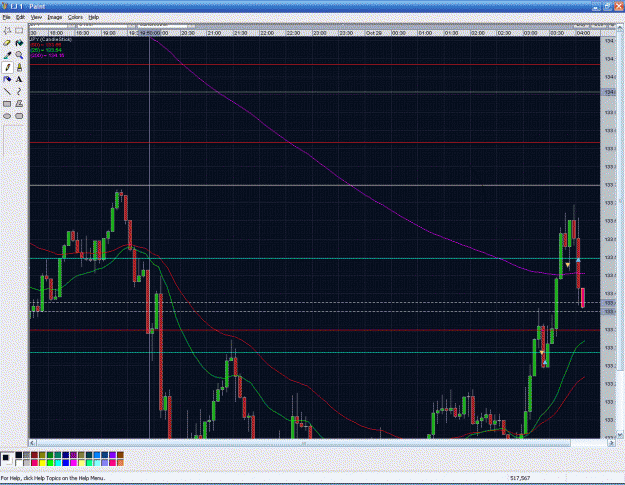Screen dimensions: 625x485
Task: Select the Free-Form Select tool
Action: point(7,31)
